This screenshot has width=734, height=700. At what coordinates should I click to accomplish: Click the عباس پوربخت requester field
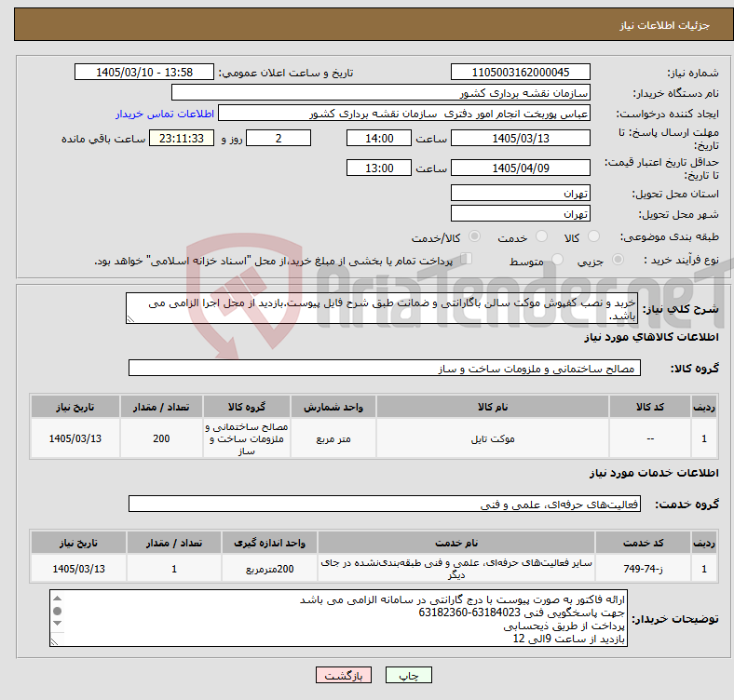click(404, 114)
